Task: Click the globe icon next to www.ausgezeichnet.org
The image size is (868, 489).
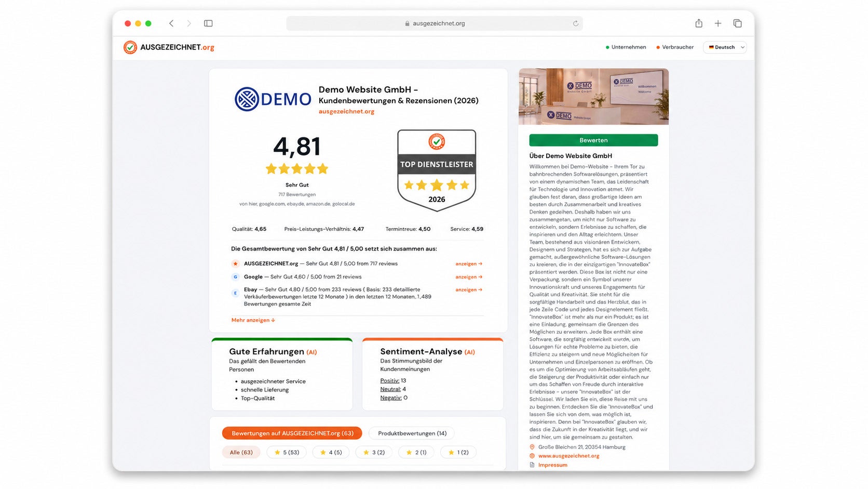Action: [x=532, y=456]
